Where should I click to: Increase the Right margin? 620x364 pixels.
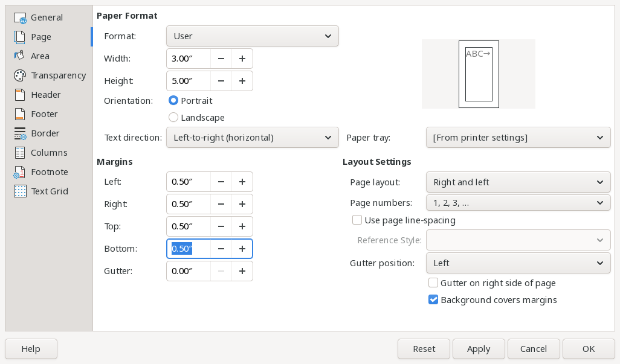tap(242, 204)
